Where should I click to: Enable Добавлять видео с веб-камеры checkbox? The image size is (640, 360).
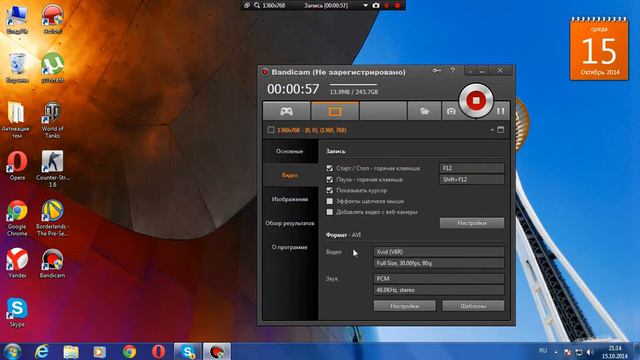(329, 212)
